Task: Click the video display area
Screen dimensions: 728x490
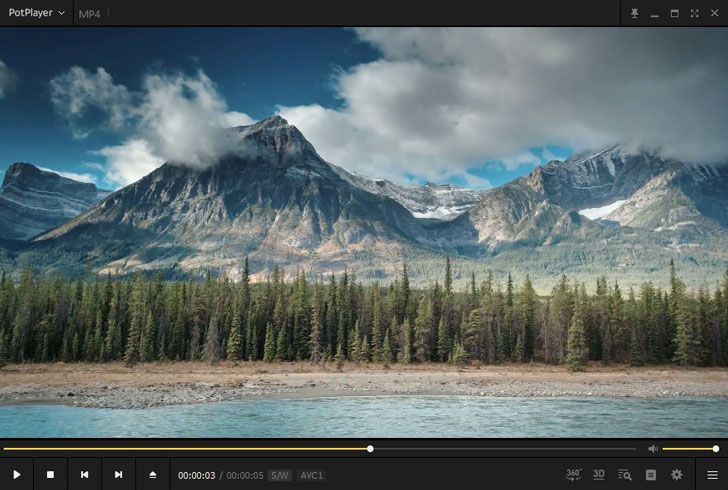Action: [x=364, y=232]
